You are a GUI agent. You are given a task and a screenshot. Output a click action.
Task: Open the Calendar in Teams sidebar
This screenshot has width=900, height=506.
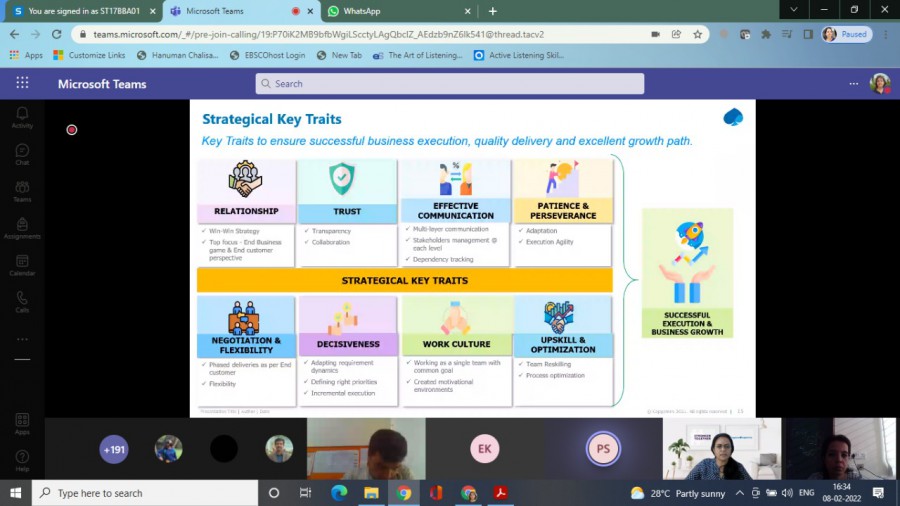pos(22,264)
